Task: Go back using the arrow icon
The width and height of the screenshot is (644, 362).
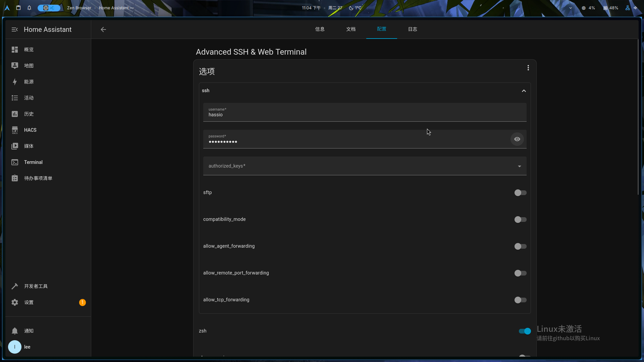Action: [x=103, y=29]
